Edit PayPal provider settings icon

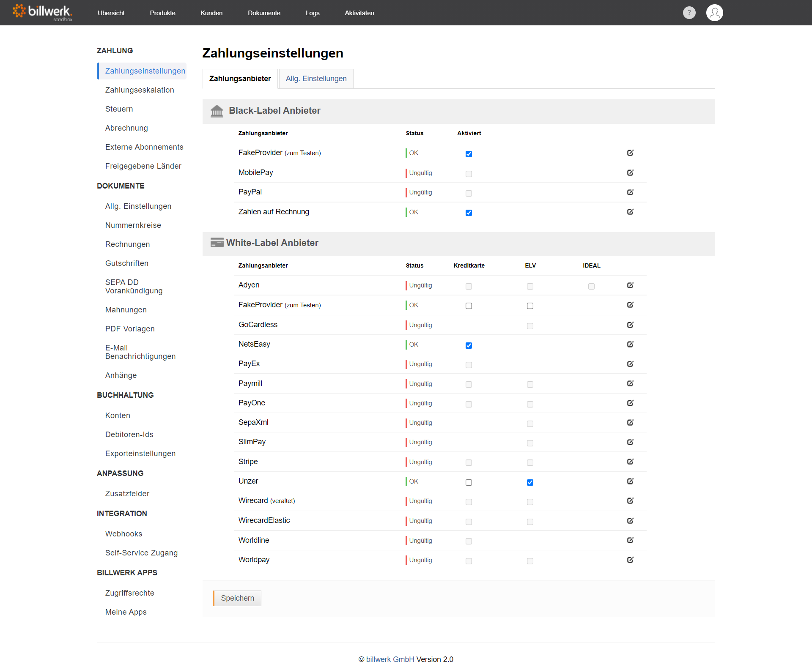[630, 192]
